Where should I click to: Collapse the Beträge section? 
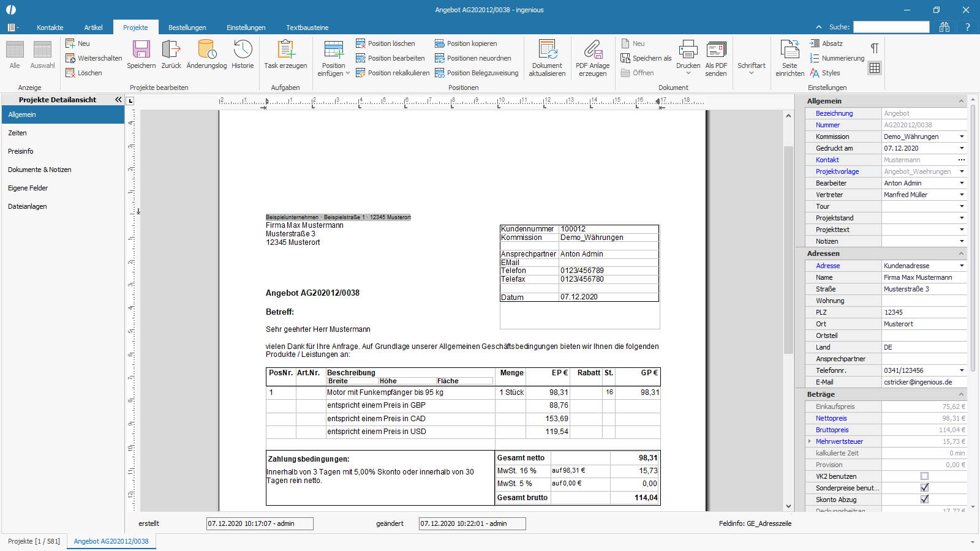click(961, 394)
